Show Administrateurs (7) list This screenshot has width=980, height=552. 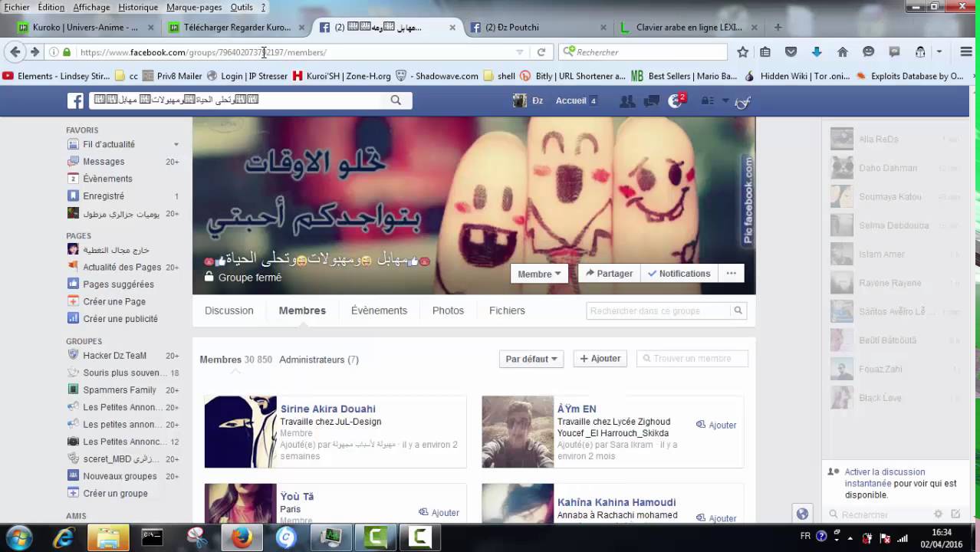point(318,360)
